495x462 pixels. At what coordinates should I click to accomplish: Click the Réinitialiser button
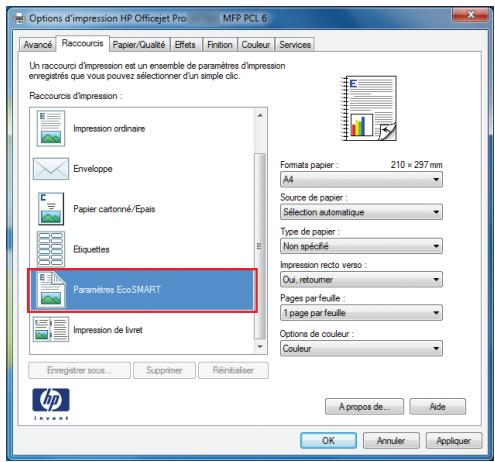point(233,370)
